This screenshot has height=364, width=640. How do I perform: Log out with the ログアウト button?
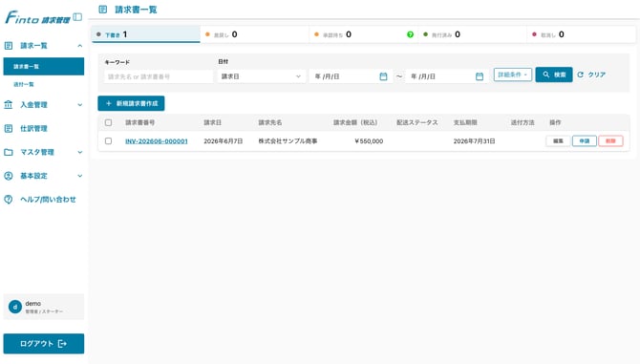44,344
